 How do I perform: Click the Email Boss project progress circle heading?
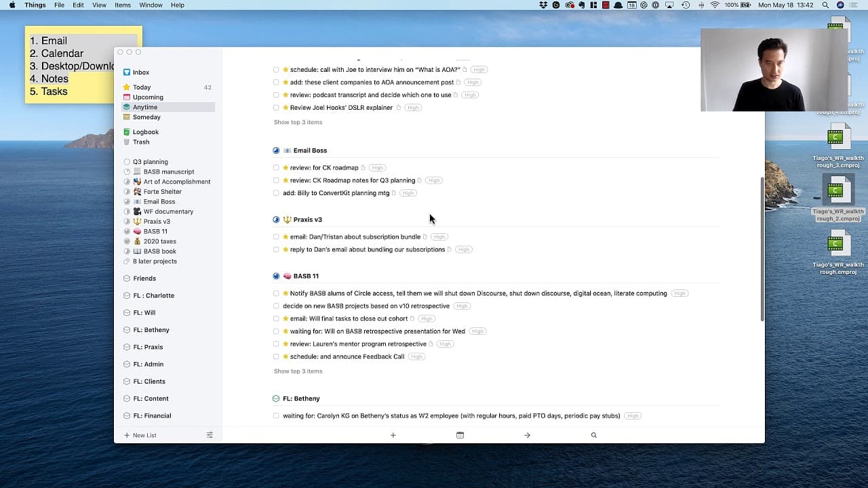click(276, 150)
